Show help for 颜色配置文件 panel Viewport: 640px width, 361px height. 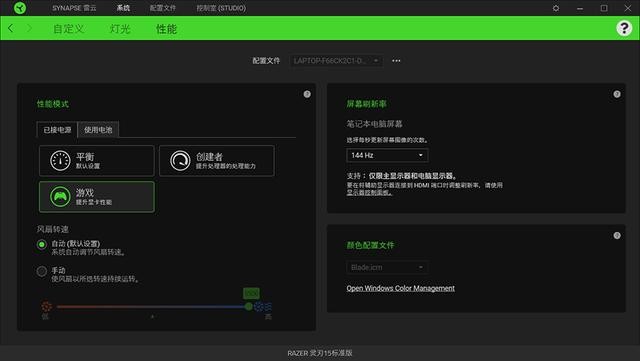click(x=617, y=236)
